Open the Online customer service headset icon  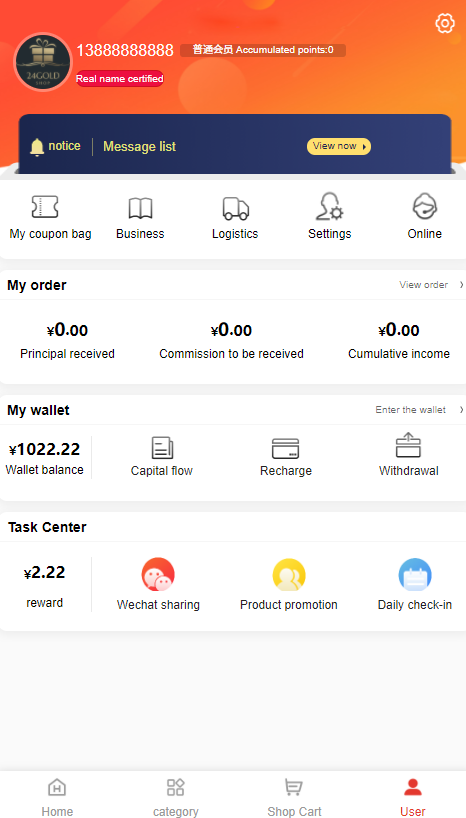coord(425,207)
